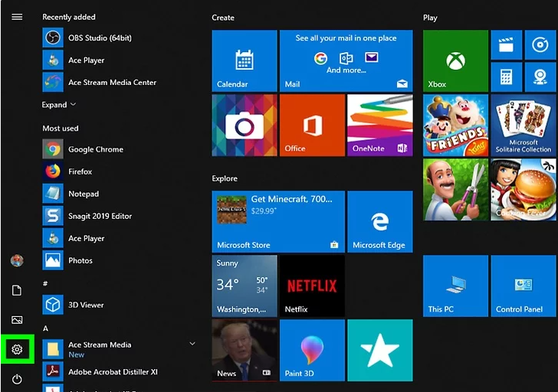Open the News live tile thumbnail

(244, 350)
